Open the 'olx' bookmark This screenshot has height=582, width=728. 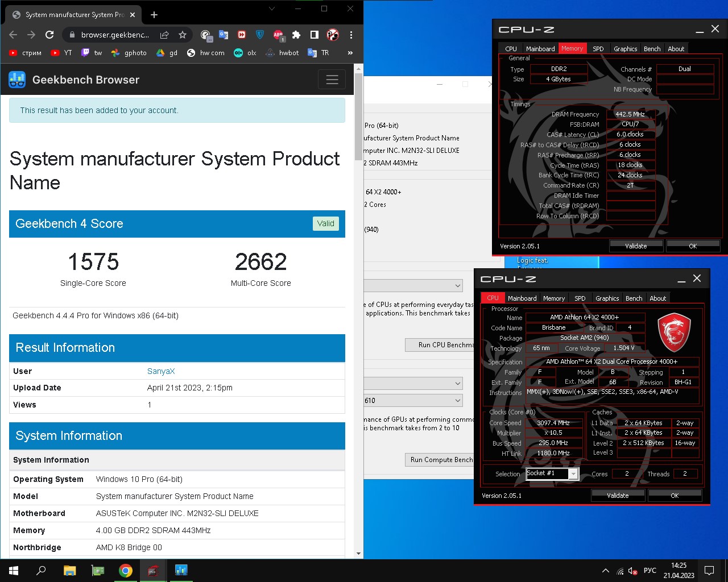(245, 53)
